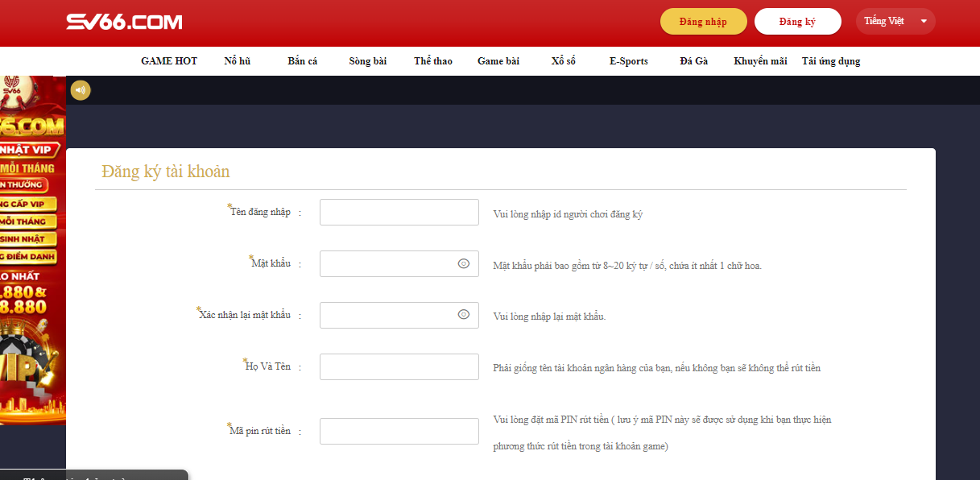Viewport: 980px width, 480px height.
Task: Click Khuyến mãi promotions link
Action: coord(760,61)
